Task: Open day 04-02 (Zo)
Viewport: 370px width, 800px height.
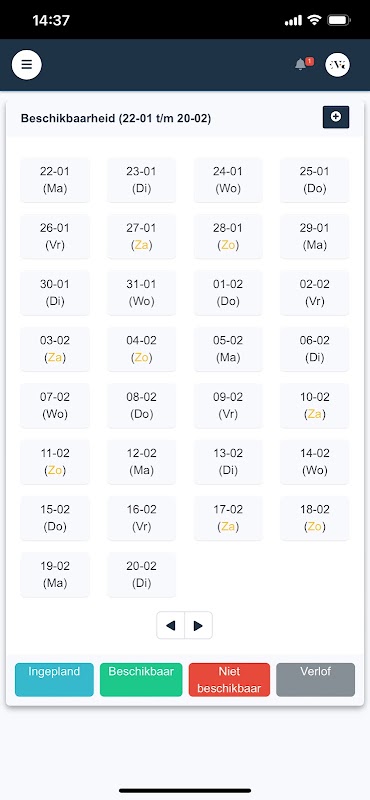Action: 141,349
